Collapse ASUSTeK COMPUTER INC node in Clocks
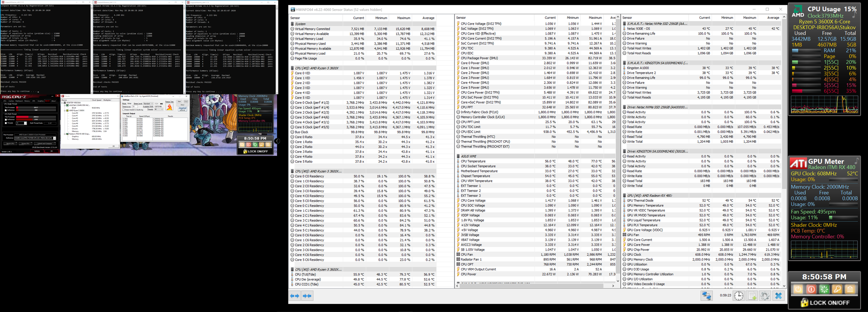 (x=65, y=106)
